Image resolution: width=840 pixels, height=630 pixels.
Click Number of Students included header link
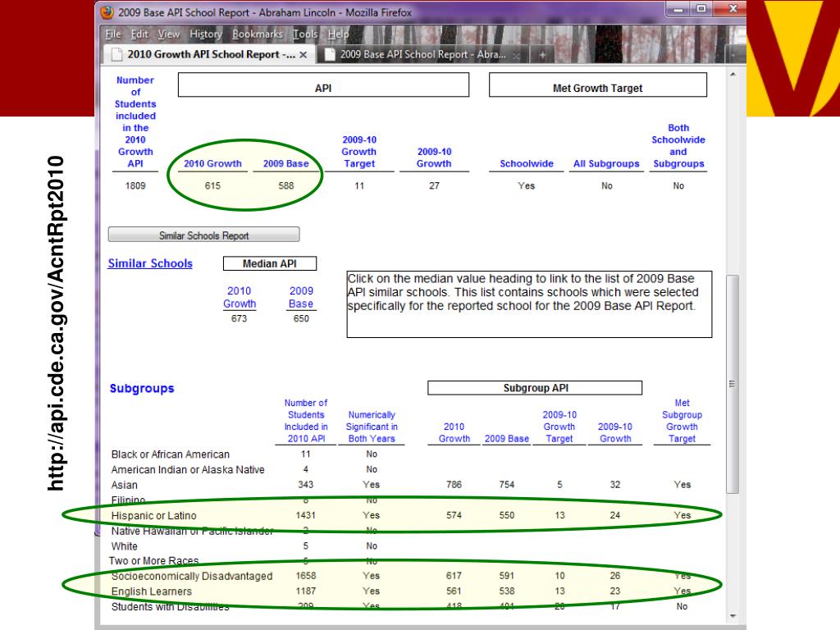tap(135, 121)
